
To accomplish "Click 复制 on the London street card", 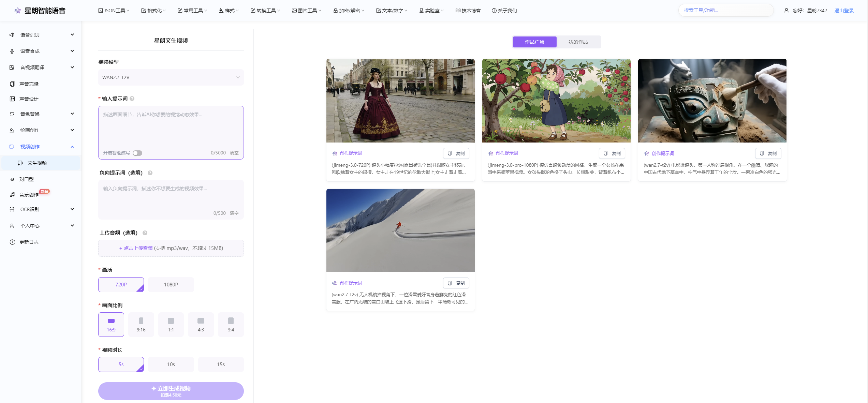I will [x=456, y=153].
